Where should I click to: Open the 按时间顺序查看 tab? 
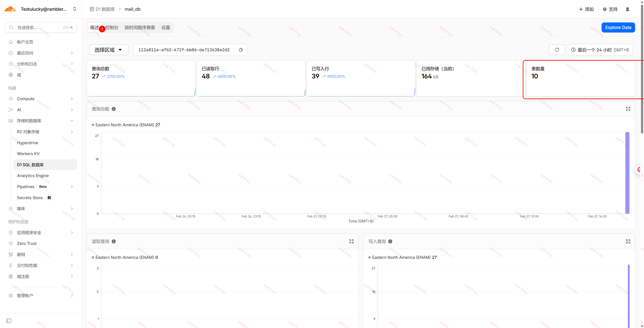point(140,27)
